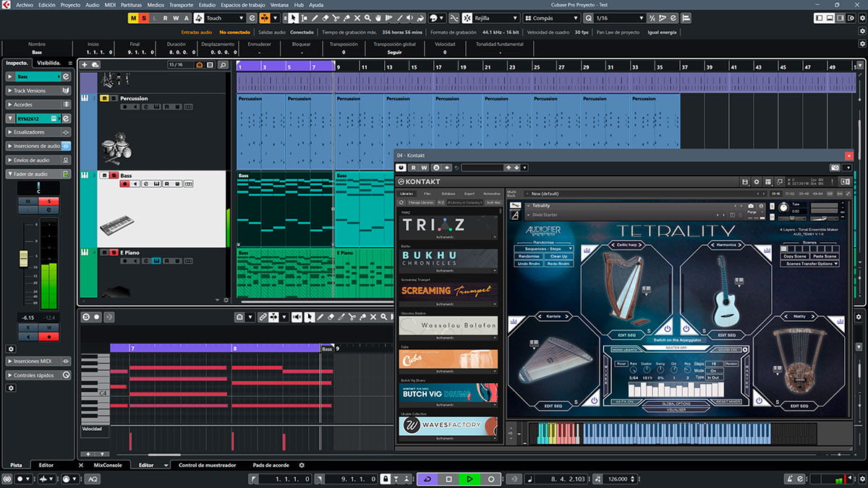Image resolution: width=868 pixels, height=488 pixels.
Task: Open the lower zone setup gear icon
Action: tap(302, 465)
